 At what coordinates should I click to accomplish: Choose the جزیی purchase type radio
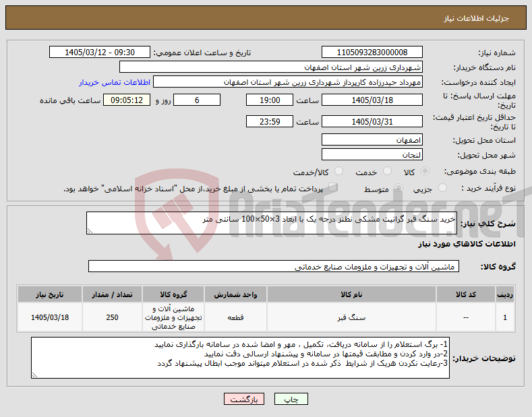click(442, 188)
